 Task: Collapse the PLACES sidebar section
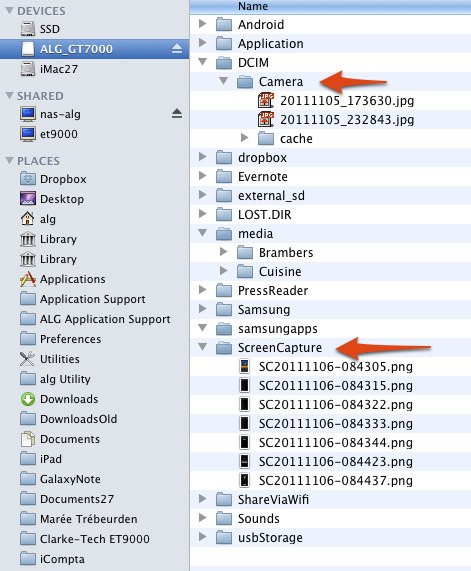10,161
